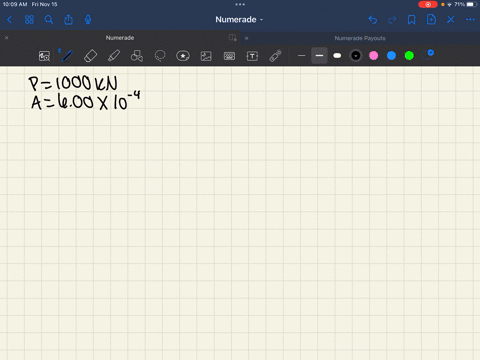The height and width of the screenshot is (360, 480).
Task: Choose the medium stroke width
Action: tap(319, 56)
